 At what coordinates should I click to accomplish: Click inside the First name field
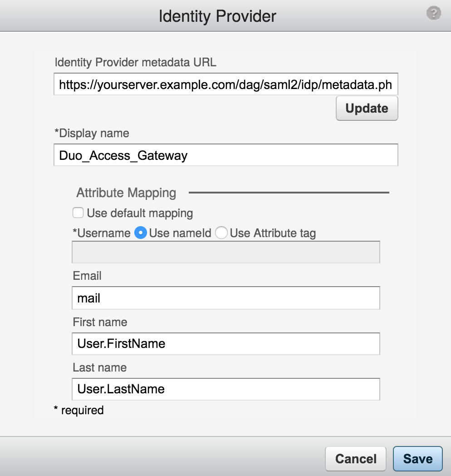(x=225, y=344)
